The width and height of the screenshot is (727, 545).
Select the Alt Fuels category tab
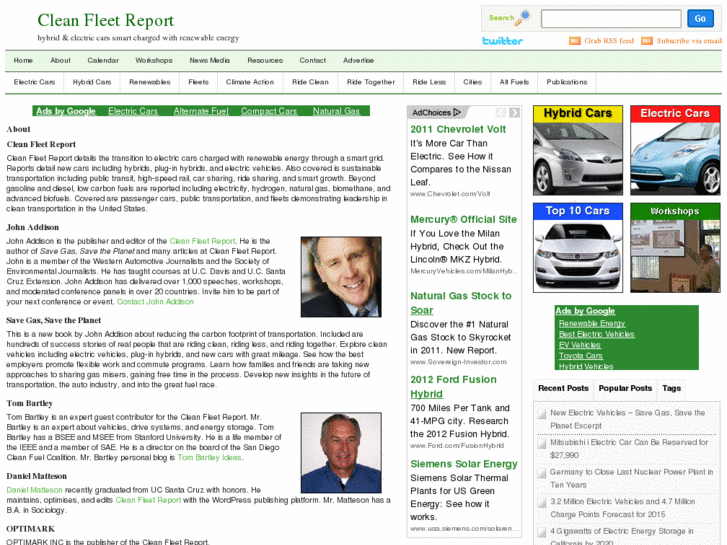[x=514, y=82]
